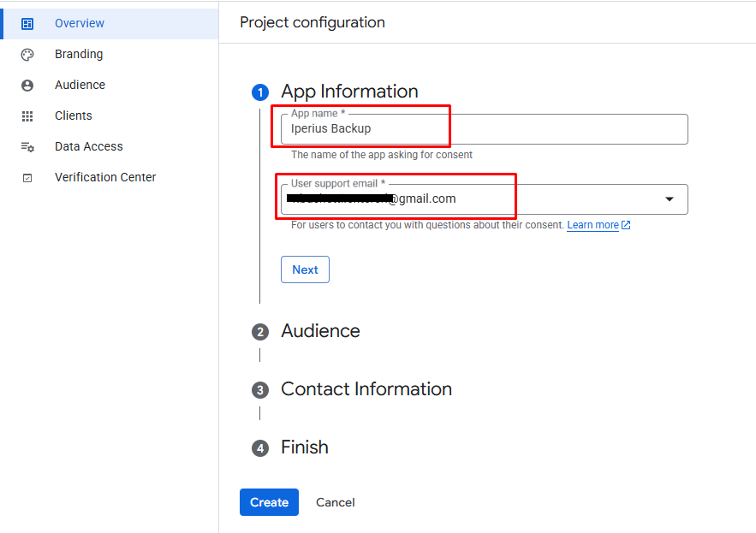Go to Verification Center

pyautogui.click(x=110, y=177)
